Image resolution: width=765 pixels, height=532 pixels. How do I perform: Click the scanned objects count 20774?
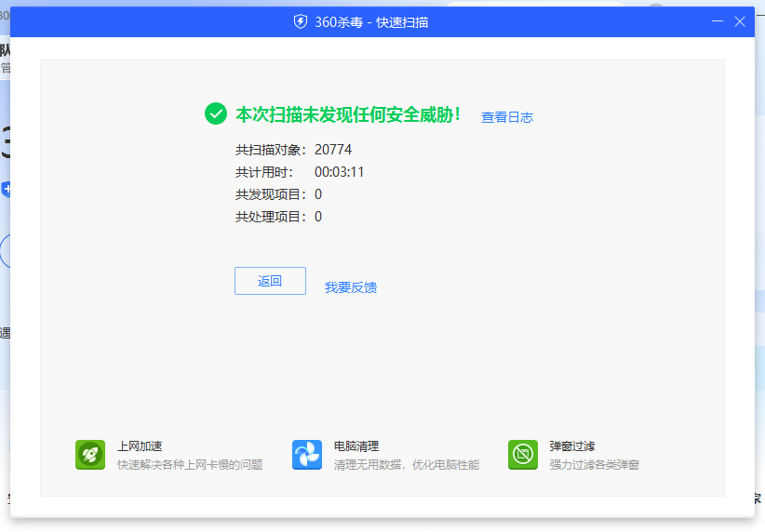[x=333, y=150]
